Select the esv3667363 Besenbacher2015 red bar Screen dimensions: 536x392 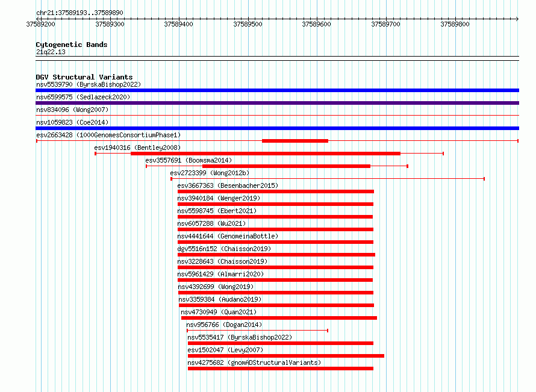tap(275, 191)
